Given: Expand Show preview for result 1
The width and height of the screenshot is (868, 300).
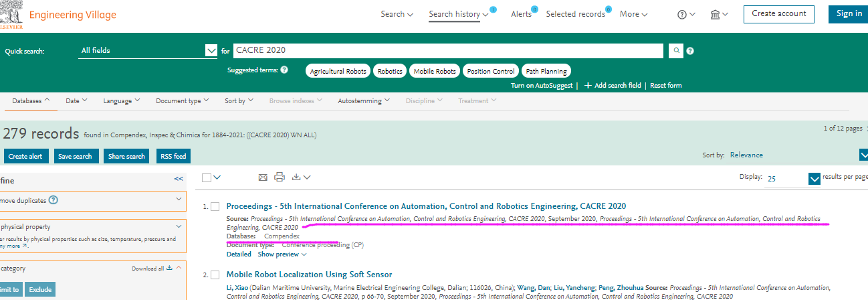Looking at the screenshot, I should tap(282, 254).
